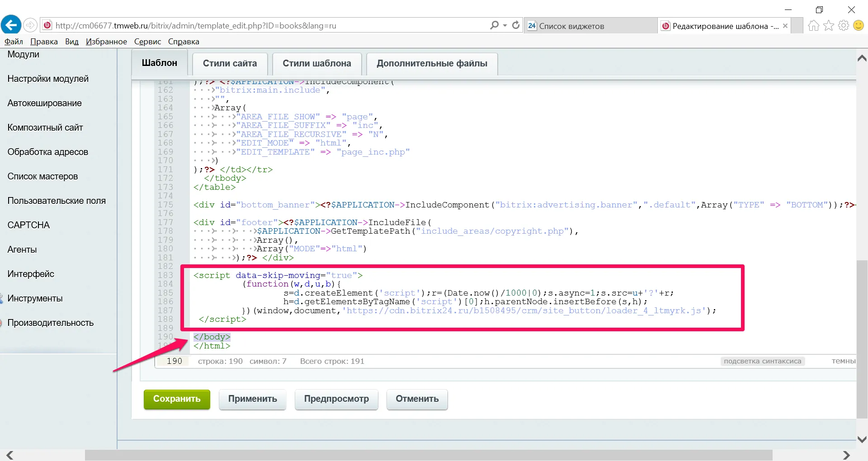Open favorites star icon
This screenshot has height=461, width=868.
(x=828, y=26)
